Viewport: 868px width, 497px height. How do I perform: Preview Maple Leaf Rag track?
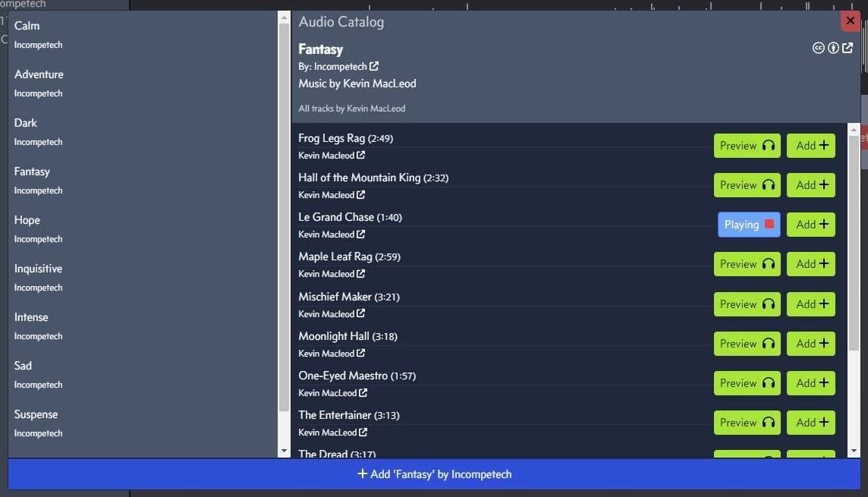(x=747, y=264)
